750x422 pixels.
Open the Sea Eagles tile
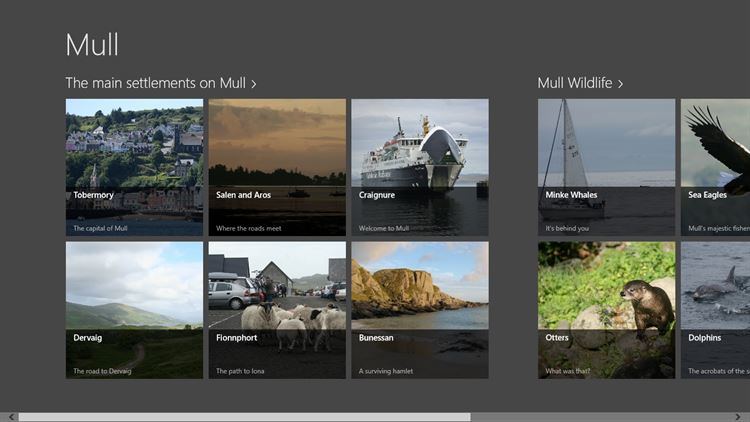716,167
